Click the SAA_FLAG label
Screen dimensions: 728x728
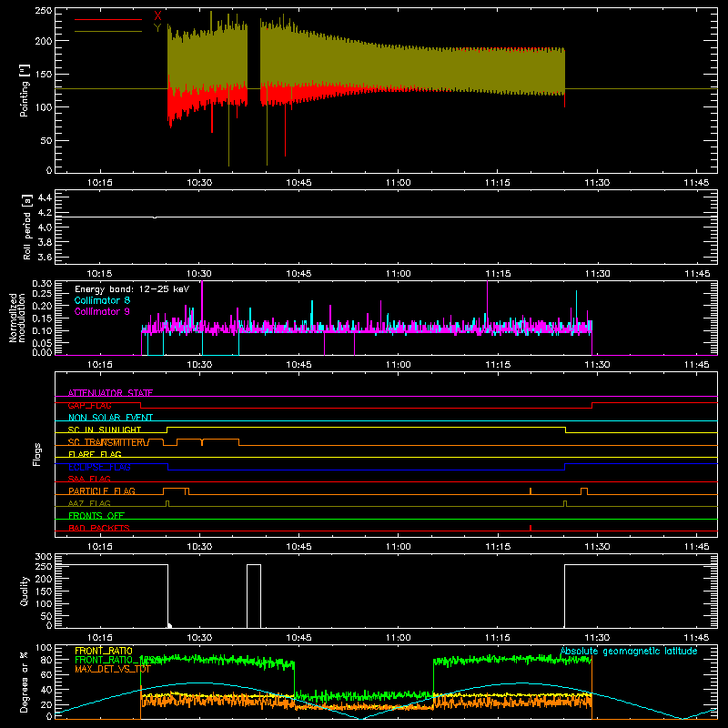[x=89, y=479]
